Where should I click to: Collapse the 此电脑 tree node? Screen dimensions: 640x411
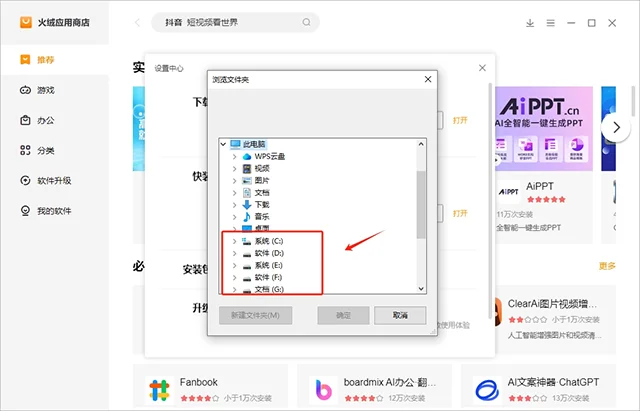(223, 144)
